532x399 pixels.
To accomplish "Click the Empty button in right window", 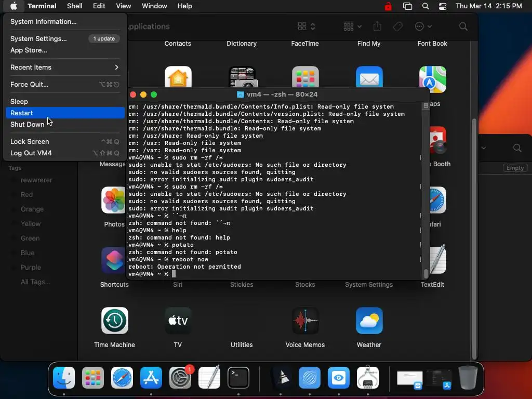I will click(515, 168).
